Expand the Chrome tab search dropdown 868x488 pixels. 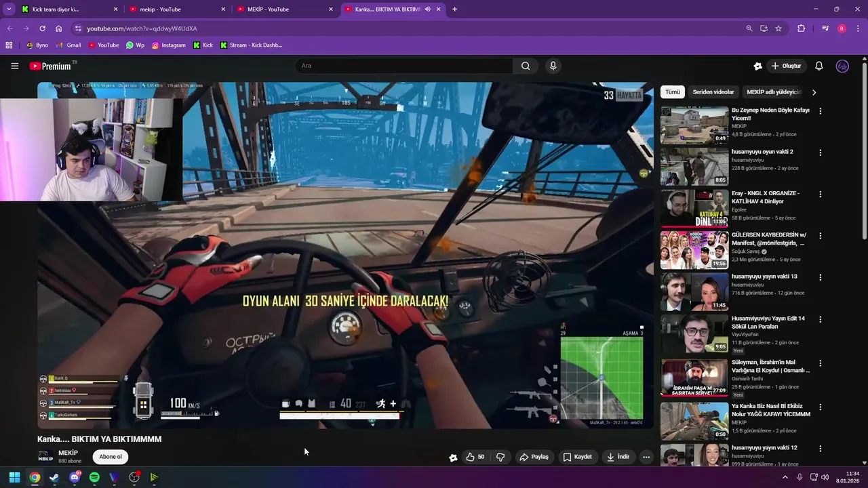9,9
